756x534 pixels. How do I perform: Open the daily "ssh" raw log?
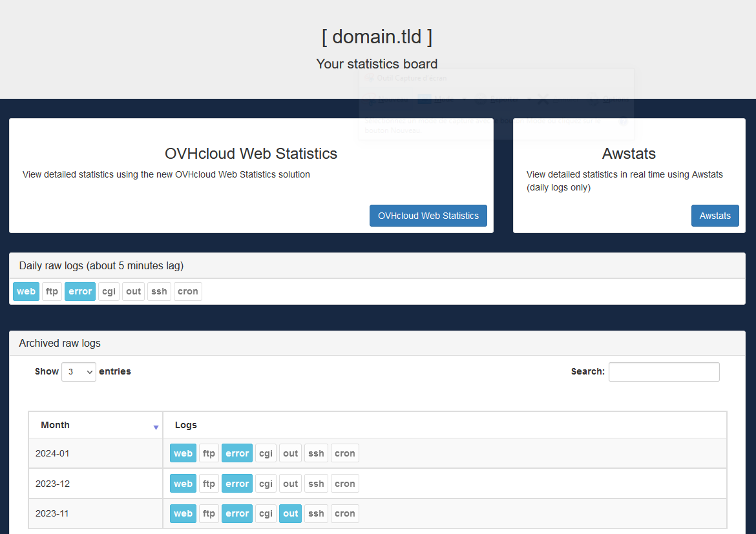(x=159, y=291)
